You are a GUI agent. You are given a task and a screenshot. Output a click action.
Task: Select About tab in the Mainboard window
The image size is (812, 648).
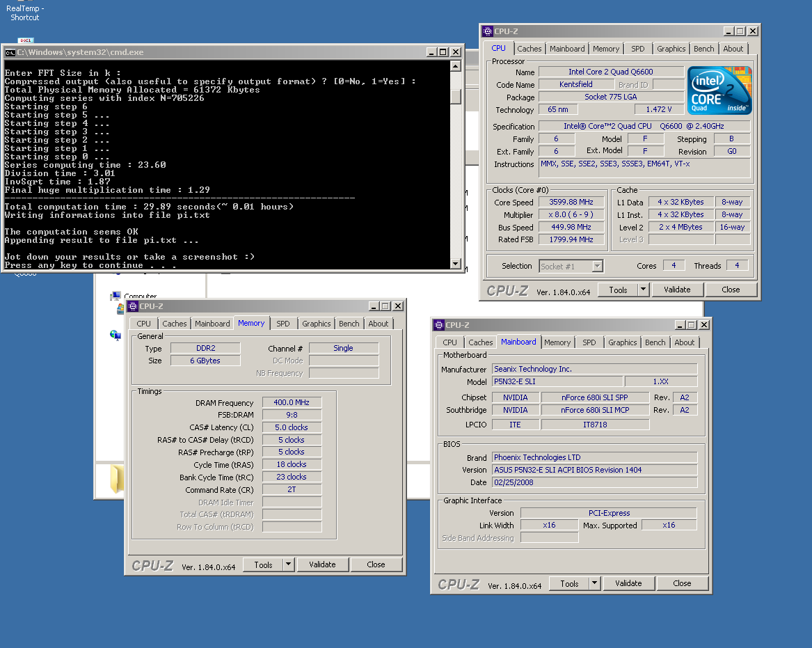(x=685, y=342)
